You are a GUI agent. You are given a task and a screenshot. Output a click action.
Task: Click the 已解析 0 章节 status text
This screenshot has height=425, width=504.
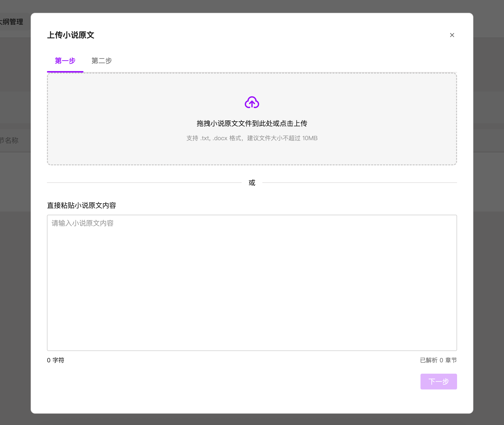pos(438,360)
